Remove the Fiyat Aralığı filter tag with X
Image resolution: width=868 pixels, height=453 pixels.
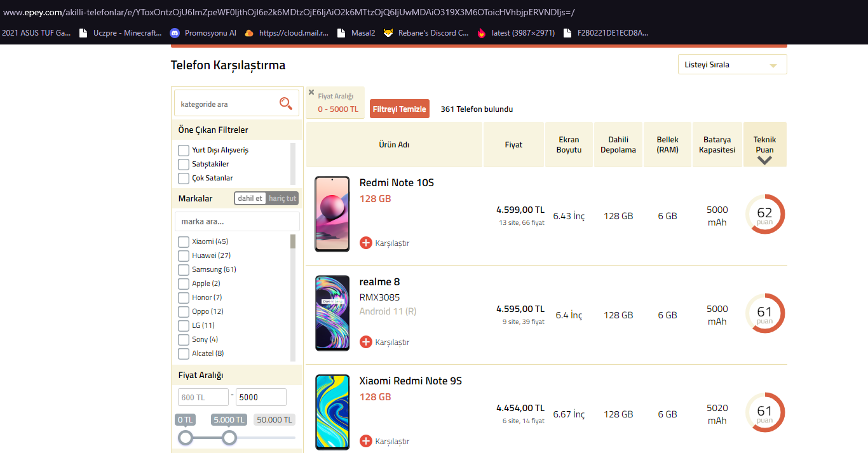click(x=311, y=92)
